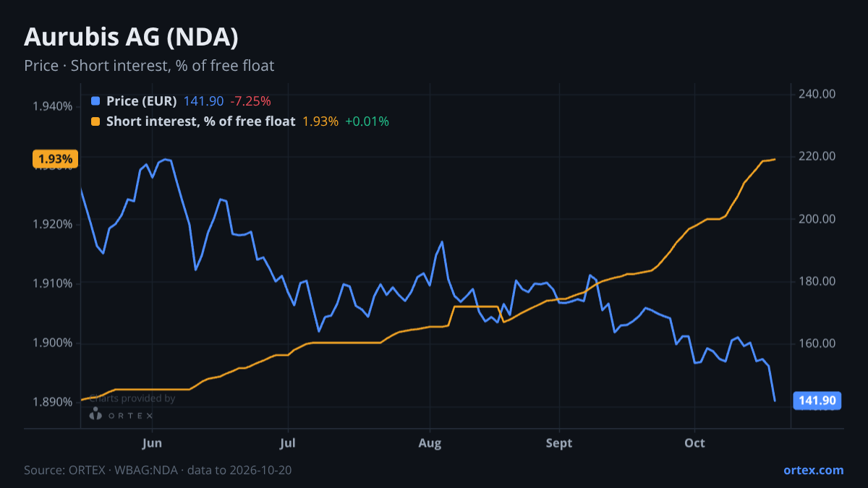Click the Sept label on the time axis
The image size is (868, 488).
pyautogui.click(x=559, y=442)
